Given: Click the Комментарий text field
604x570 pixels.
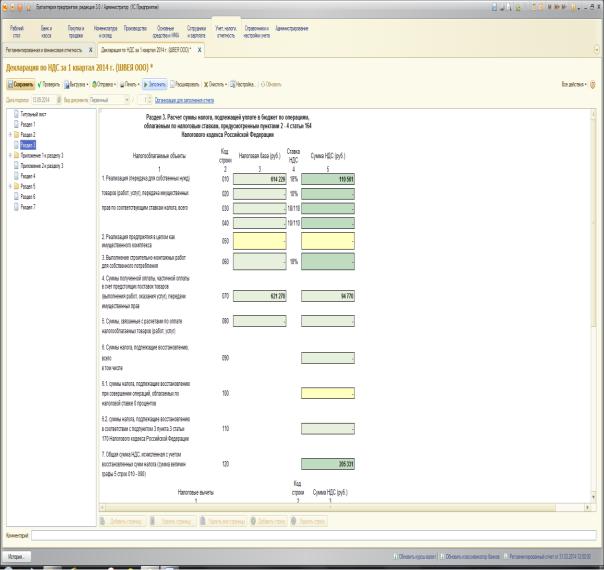Looking at the screenshot, I should click(x=314, y=535).
